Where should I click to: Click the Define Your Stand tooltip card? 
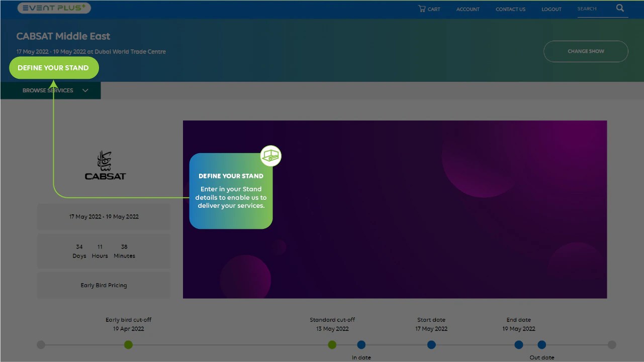pyautogui.click(x=231, y=191)
